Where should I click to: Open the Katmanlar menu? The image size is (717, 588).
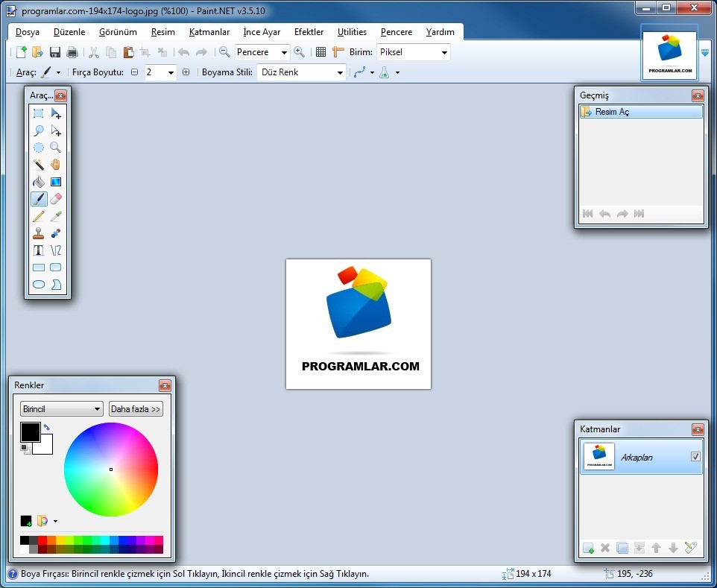[209, 32]
